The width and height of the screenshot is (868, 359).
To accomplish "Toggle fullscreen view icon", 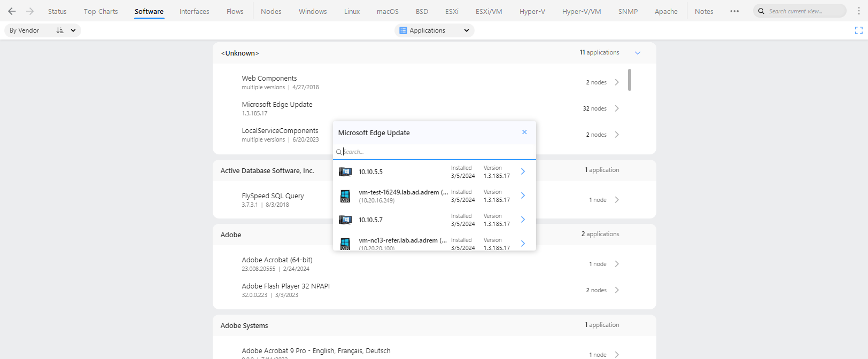I will point(859,30).
